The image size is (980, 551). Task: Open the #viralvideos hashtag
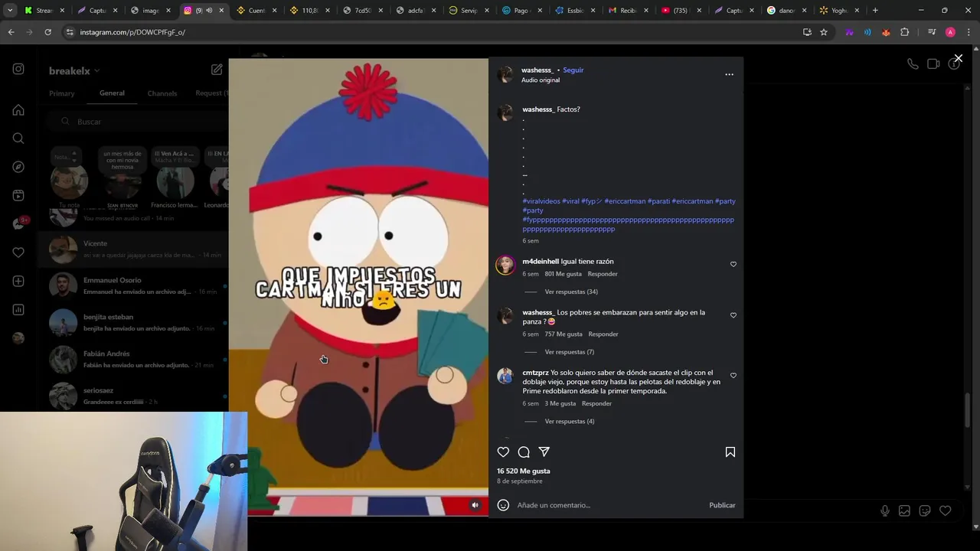point(541,201)
